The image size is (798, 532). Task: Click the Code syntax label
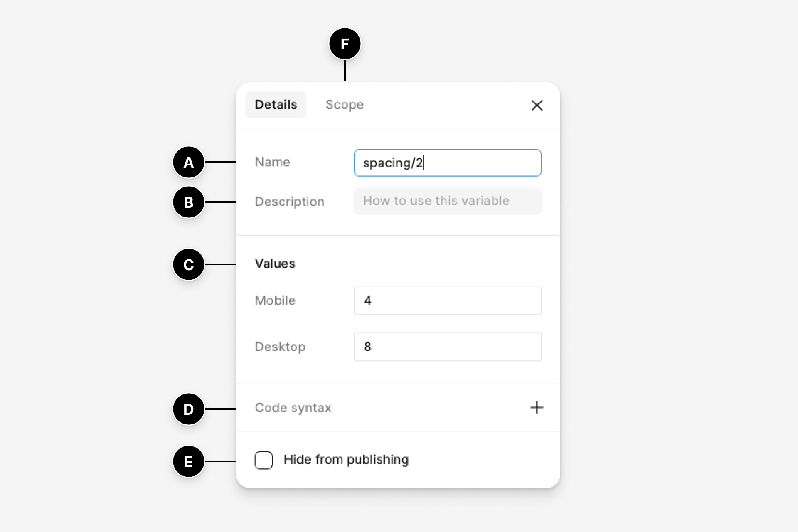coord(293,408)
